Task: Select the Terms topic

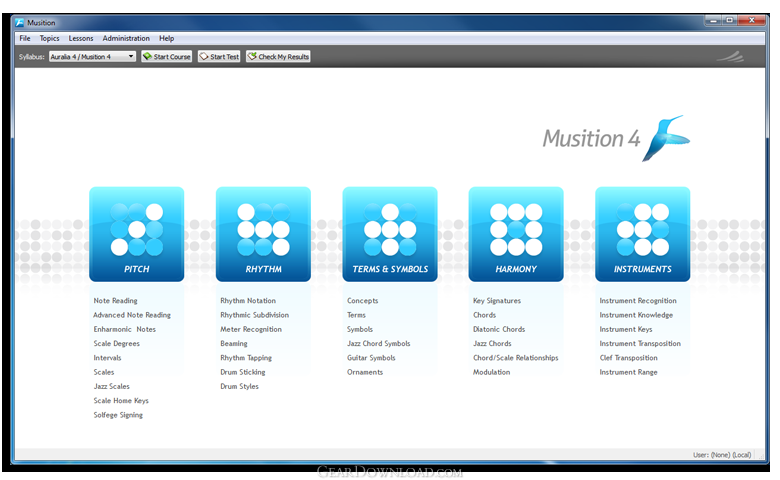Action: pos(356,315)
